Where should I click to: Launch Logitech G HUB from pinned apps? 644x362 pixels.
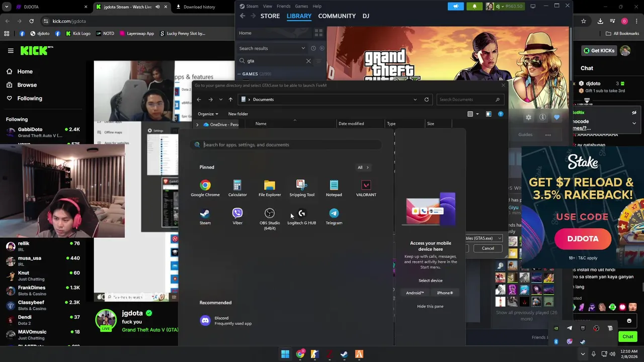coord(302,216)
